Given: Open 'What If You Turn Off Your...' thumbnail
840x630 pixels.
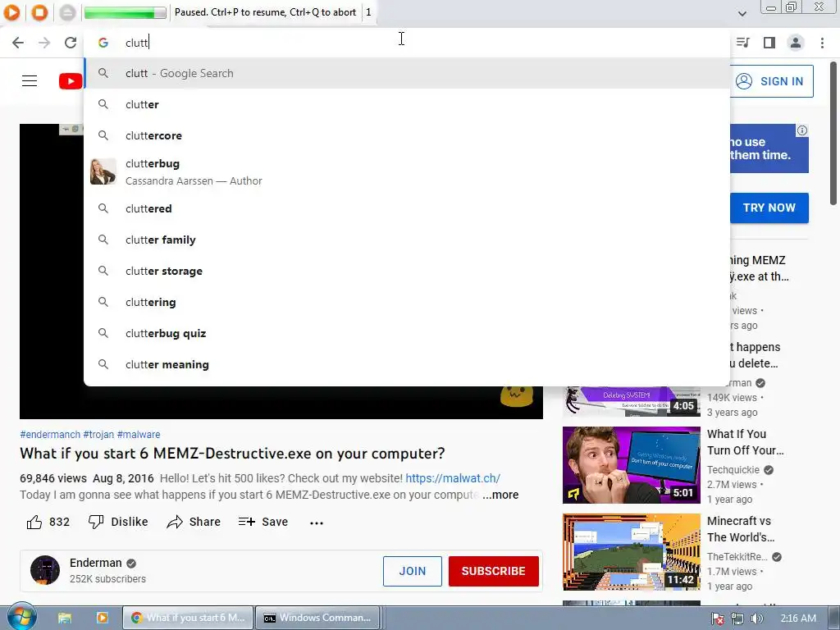Looking at the screenshot, I should point(631,465).
